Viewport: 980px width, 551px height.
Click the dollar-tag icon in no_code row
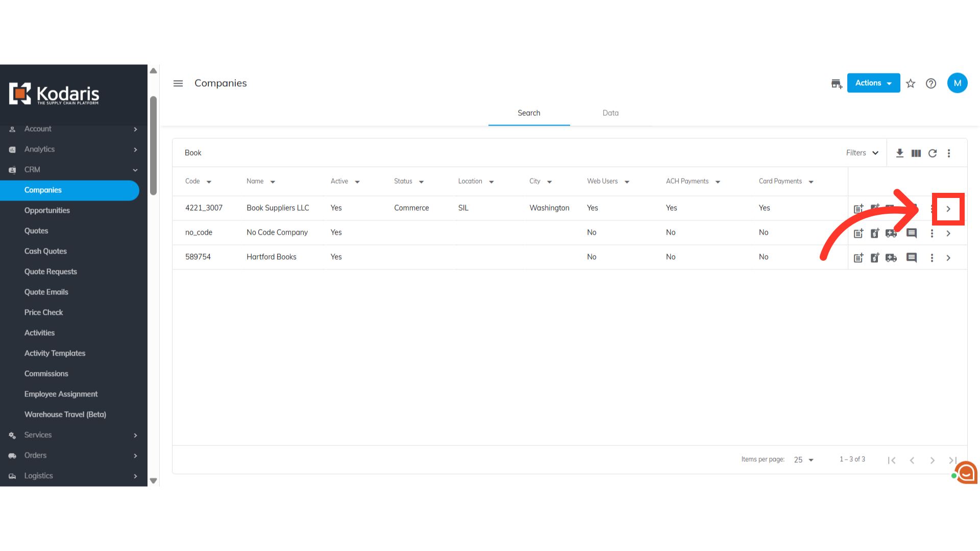[875, 233]
